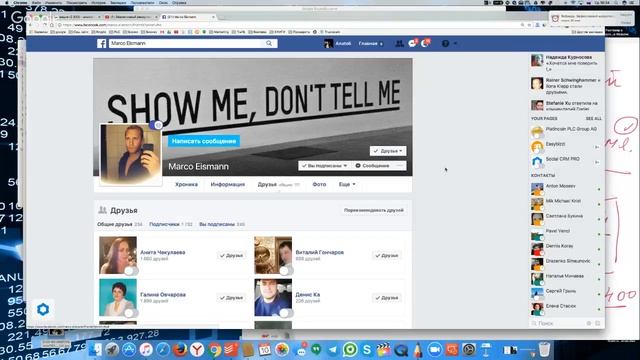Open Calendar in the Dock
640x360 pixels.
264,350
